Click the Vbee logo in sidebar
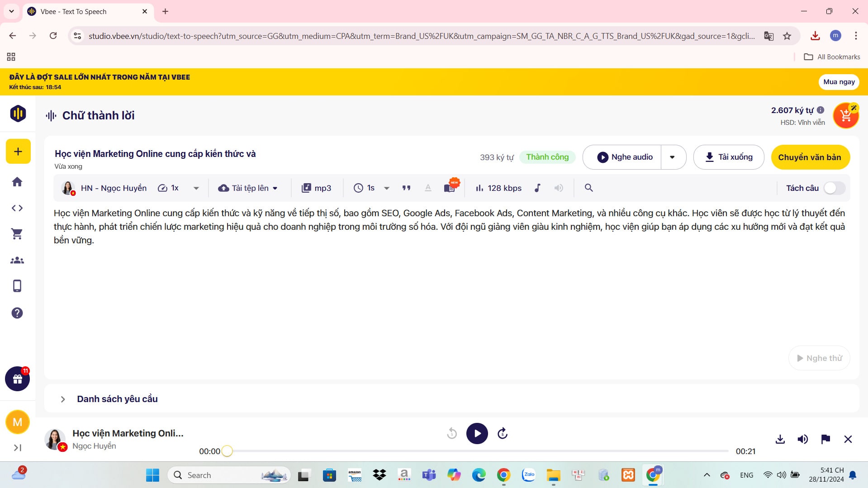Image resolution: width=868 pixels, height=488 pixels. (18, 114)
